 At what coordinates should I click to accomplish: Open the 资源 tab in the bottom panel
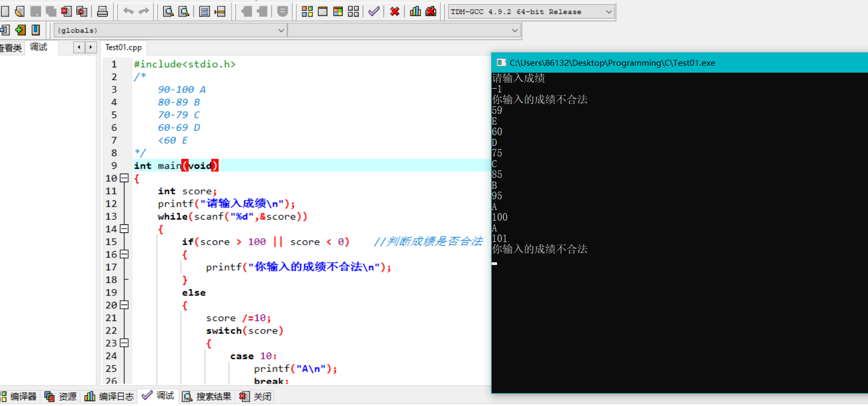(x=61, y=396)
